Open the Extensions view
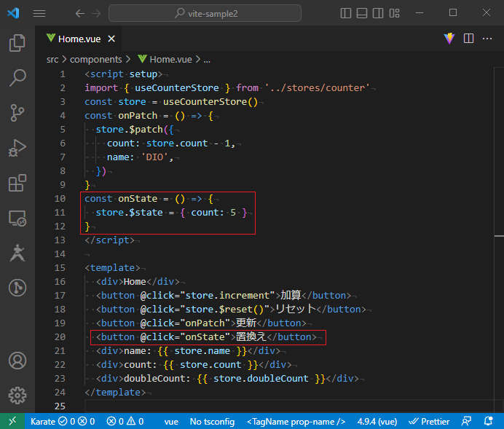Viewport: 504px width, 429px height. 17,183
